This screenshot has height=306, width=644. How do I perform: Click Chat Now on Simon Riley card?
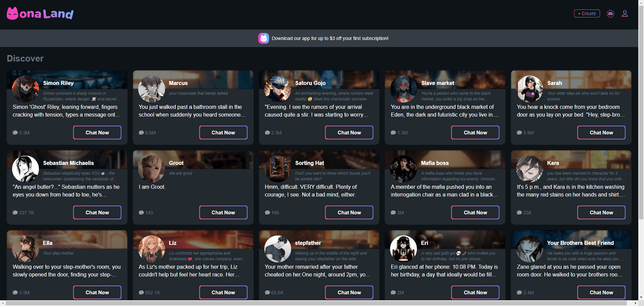(97, 132)
